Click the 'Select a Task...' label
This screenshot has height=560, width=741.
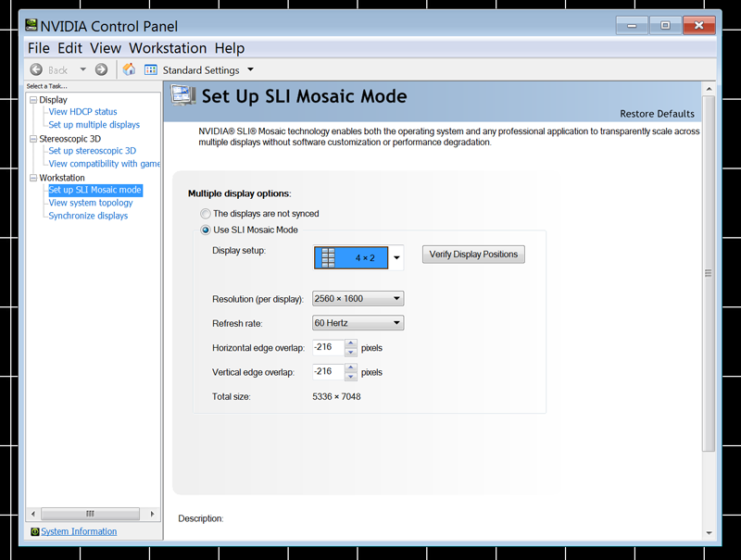pos(47,86)
